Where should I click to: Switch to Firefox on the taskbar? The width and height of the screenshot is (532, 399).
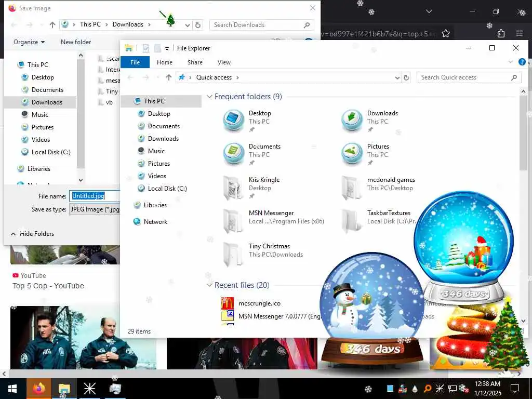coord(38,389)
